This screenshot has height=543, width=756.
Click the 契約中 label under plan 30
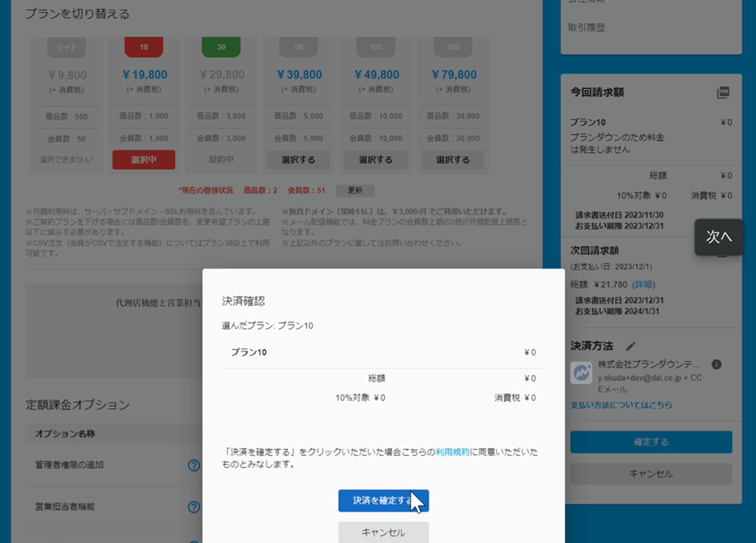point(221,160)
